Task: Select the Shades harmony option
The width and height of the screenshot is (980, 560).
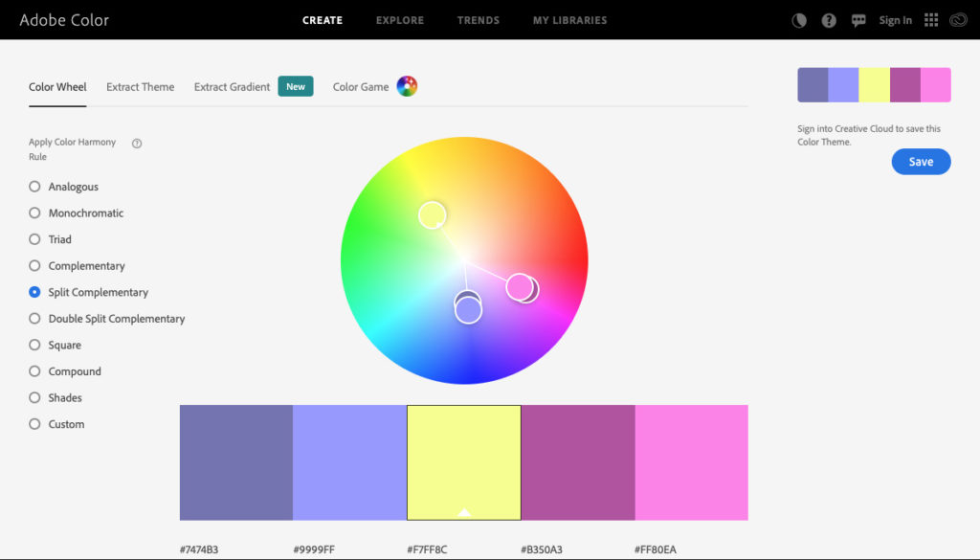Action: click(33, 397)
